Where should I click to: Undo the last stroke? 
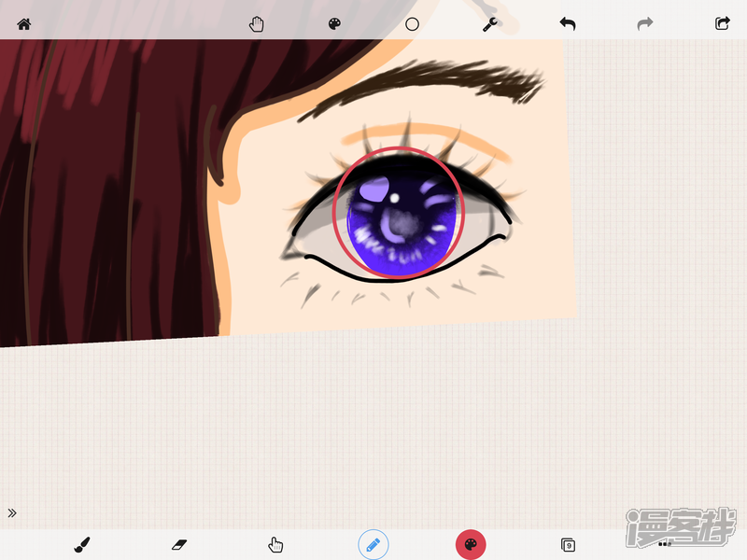pyautogui.click(x=567, y=24)
